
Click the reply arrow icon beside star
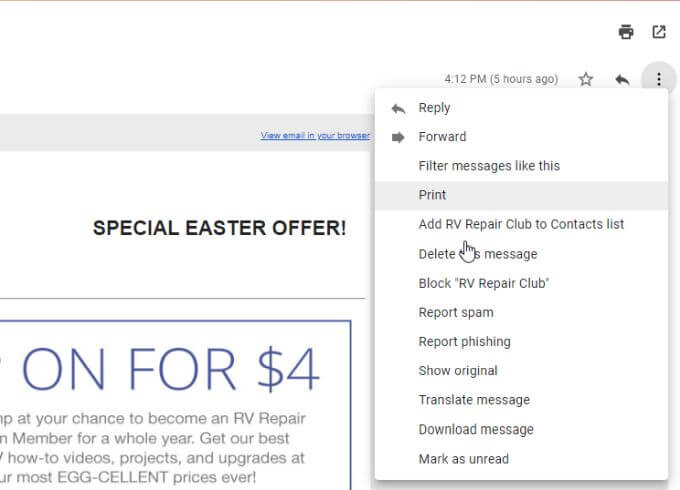click(622, 79)
